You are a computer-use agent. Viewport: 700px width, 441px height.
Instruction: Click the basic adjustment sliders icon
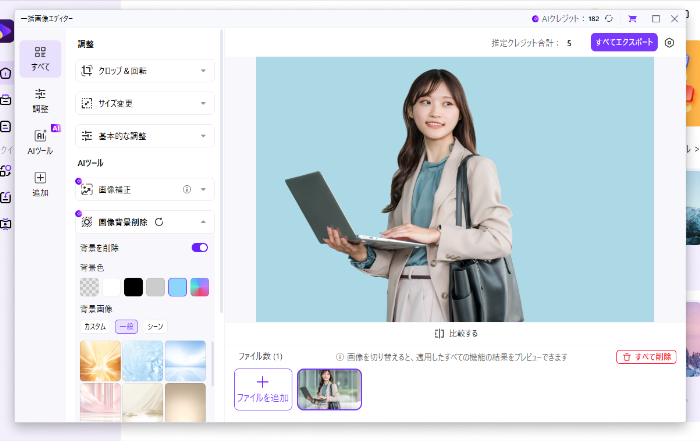(x=87, y=136)
